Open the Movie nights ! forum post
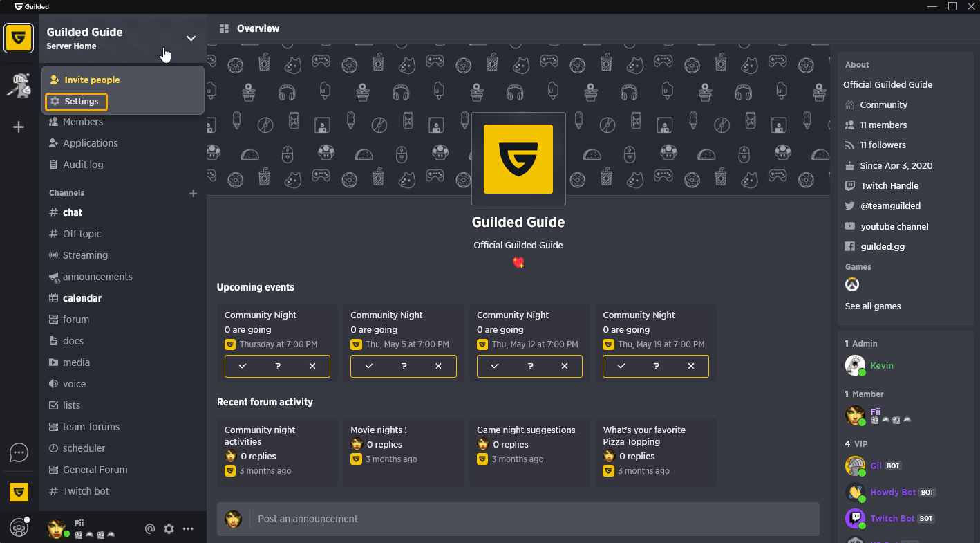This screenshot has height=543, width=980. (404, 452)
